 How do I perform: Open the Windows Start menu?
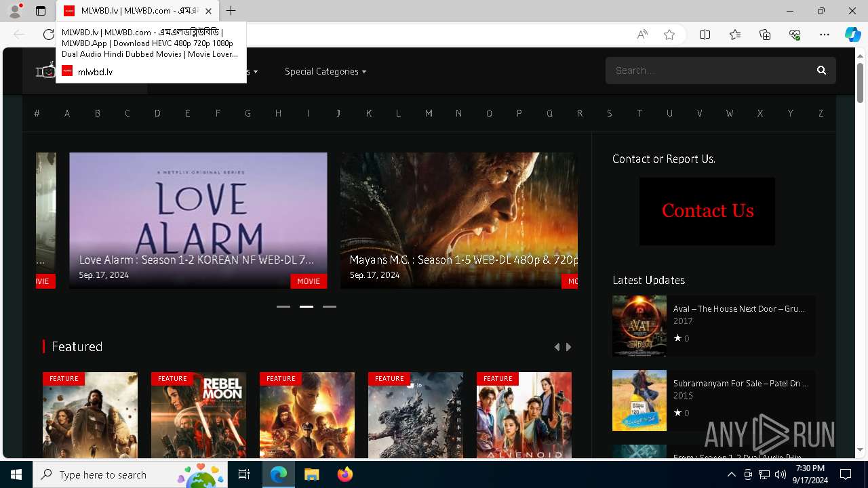pos(16,474)
